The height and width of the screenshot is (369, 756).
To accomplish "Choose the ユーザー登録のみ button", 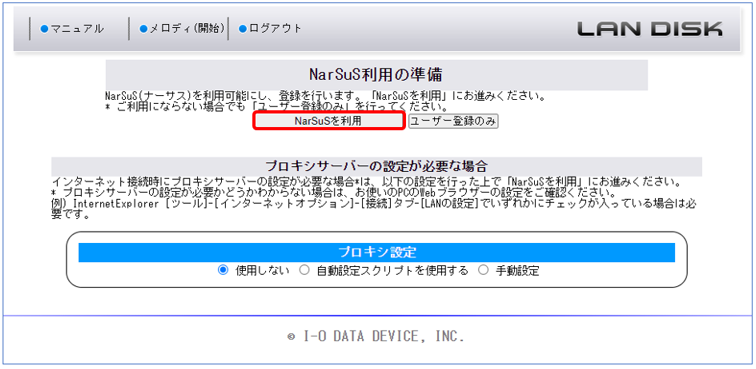I will point(453,122).
